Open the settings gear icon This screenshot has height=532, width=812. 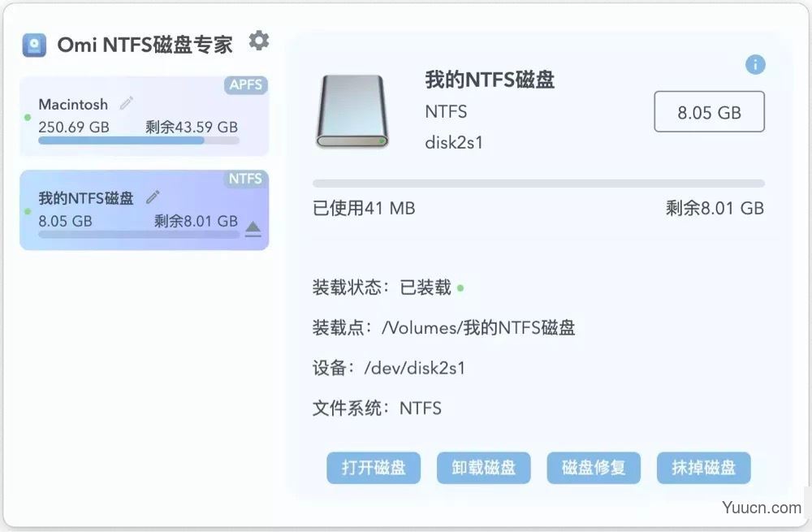pos(258,41)
